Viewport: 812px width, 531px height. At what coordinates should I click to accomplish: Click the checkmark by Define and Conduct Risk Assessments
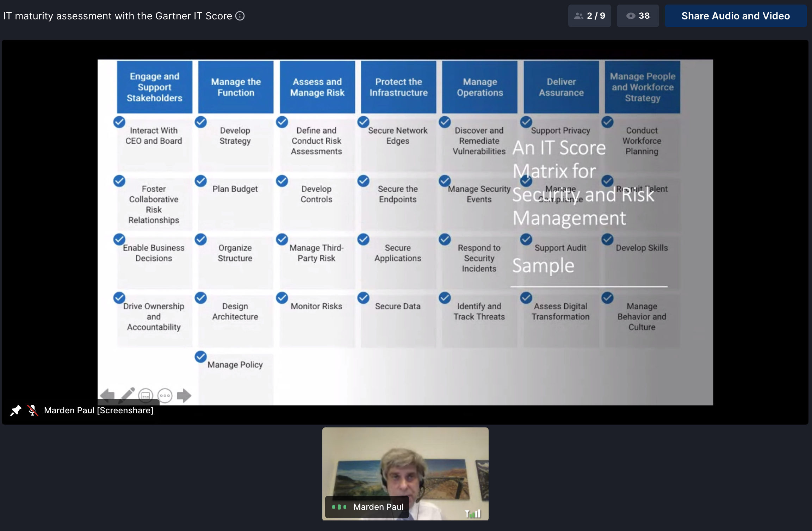pyautogui.click(x=282, y=122)
